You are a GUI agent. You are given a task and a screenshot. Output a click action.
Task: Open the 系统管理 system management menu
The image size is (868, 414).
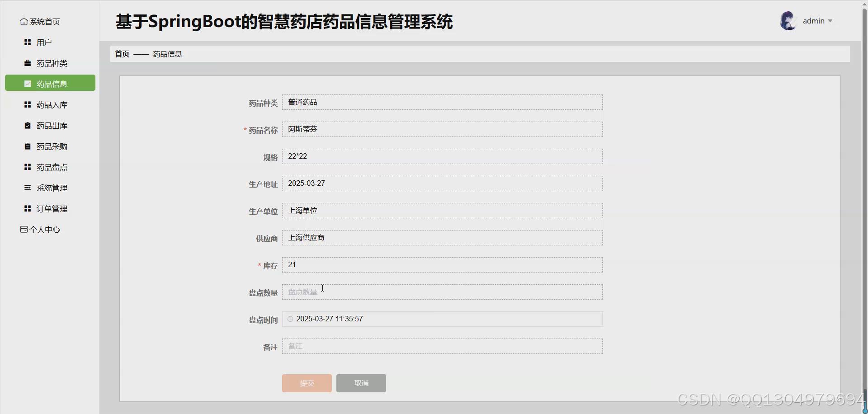pos(27,188)
